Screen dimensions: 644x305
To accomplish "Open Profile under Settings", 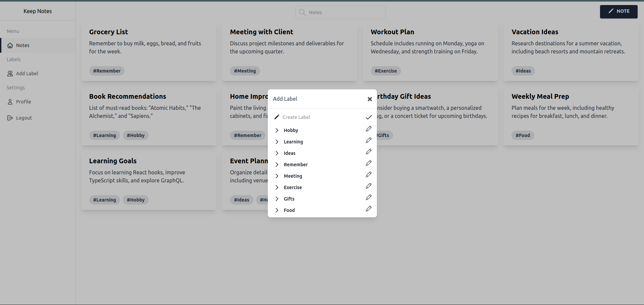I will [x=23, y=101].
